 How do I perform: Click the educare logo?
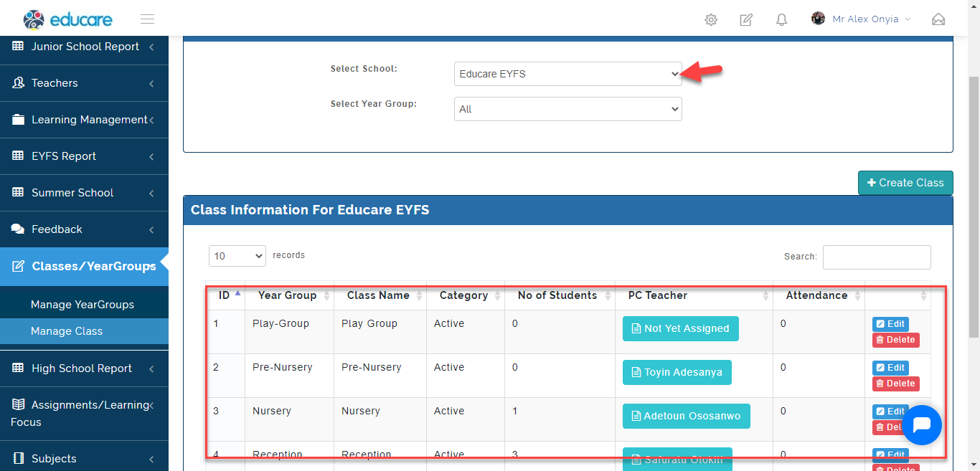click(68, 19)
